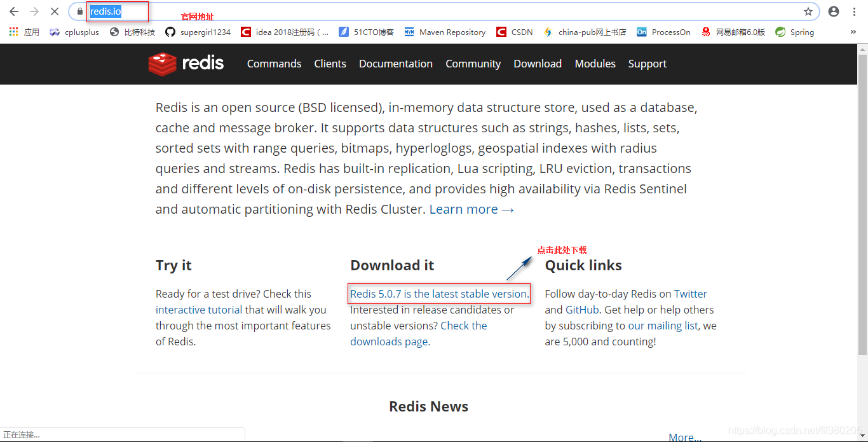Open the Commands page

click(274, 64)
